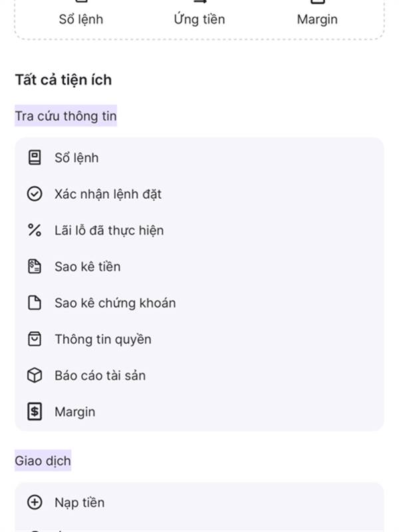Select Nạp tiền under Giao dịch
The image size is (399, 532).
[80, 503]
